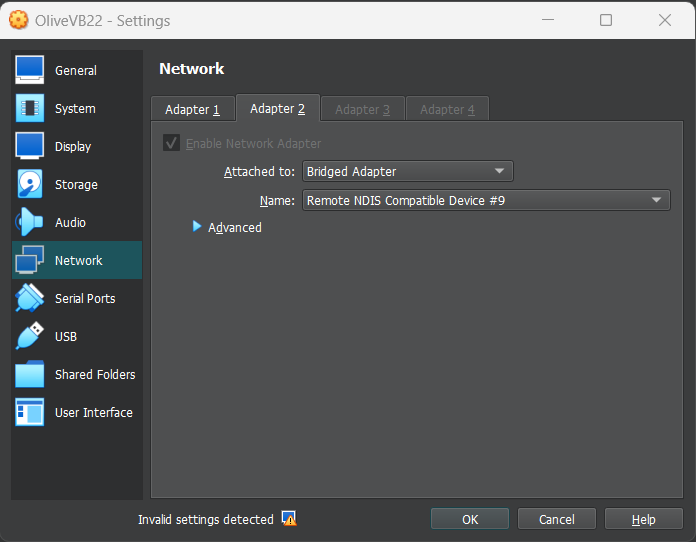Toggle Enable Network Adapter checkbox
The image size is (696, 542).
pos(172,144)
